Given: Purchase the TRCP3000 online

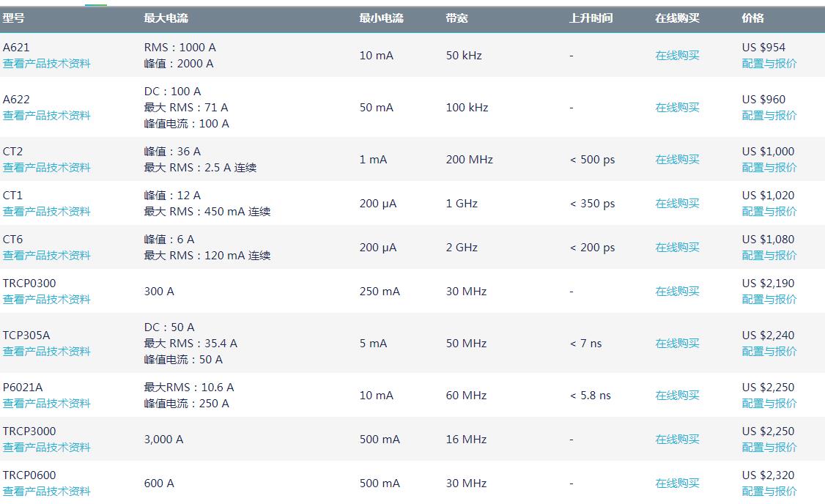Looking at the screenshot, I should pyautogui.click(x=677, y=440).
